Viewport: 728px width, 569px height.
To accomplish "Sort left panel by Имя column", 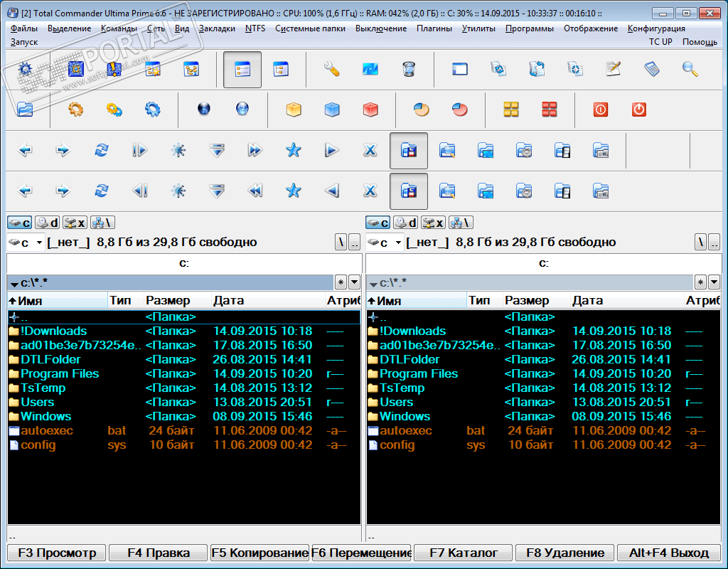I will click(58, 301).
